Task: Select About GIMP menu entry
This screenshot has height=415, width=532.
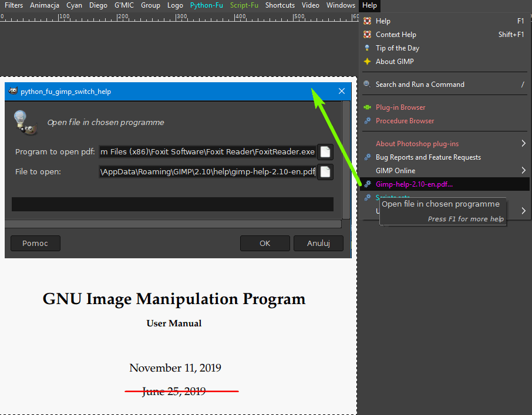Action: [x=445, y=62]
